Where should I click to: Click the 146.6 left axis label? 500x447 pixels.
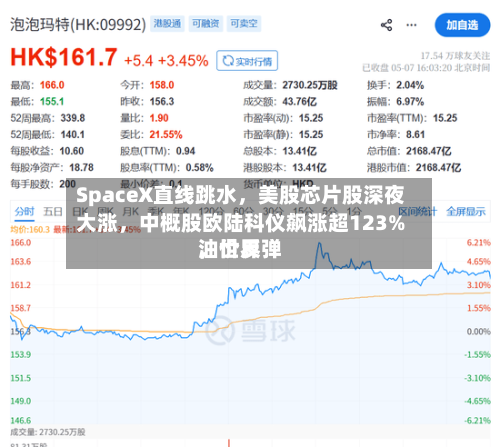pos(21,420)
